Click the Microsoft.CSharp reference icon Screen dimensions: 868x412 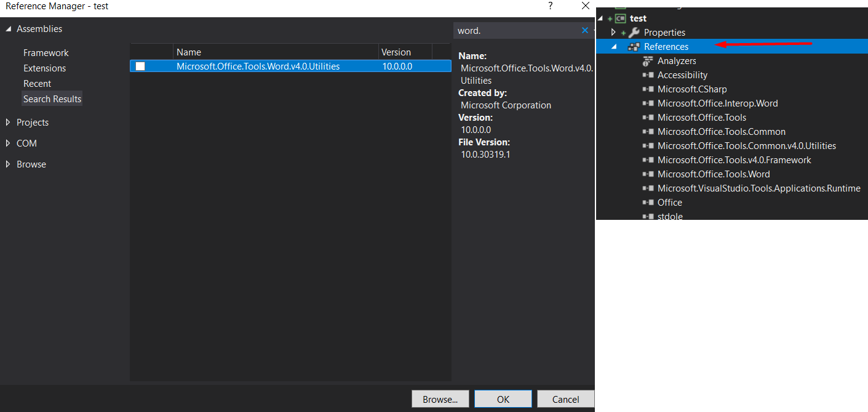(x=648, y=89)
